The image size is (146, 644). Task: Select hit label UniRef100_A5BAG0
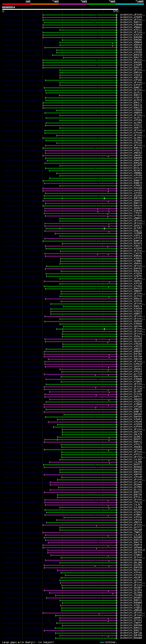click(131, 27)
